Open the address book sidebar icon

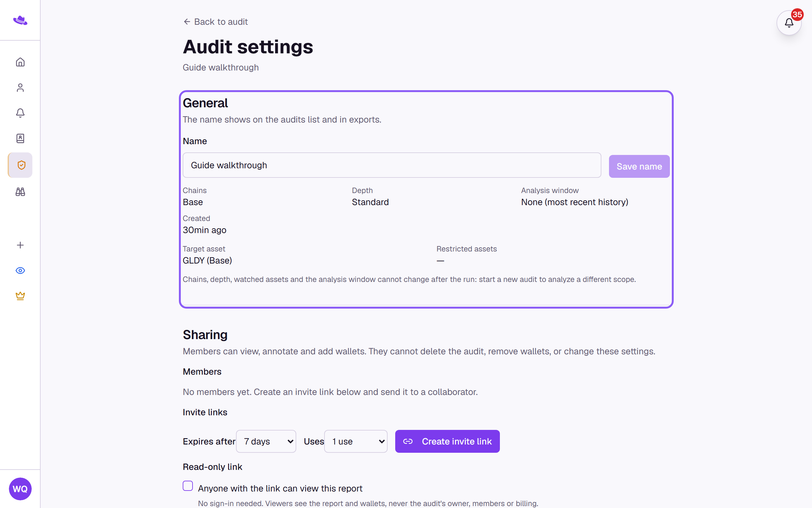point(20,138)
